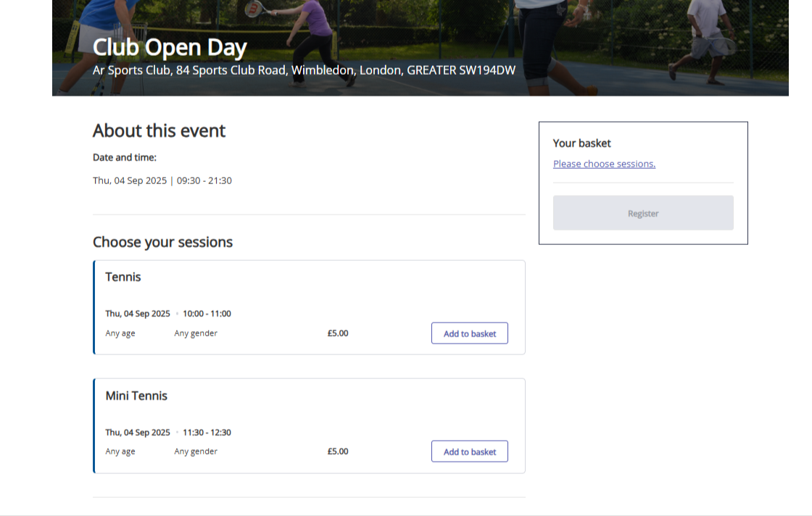This screenshot has height=516, width=812.
Task: Select the Mini Tennis session title
Action: click(x=136, y=396)
